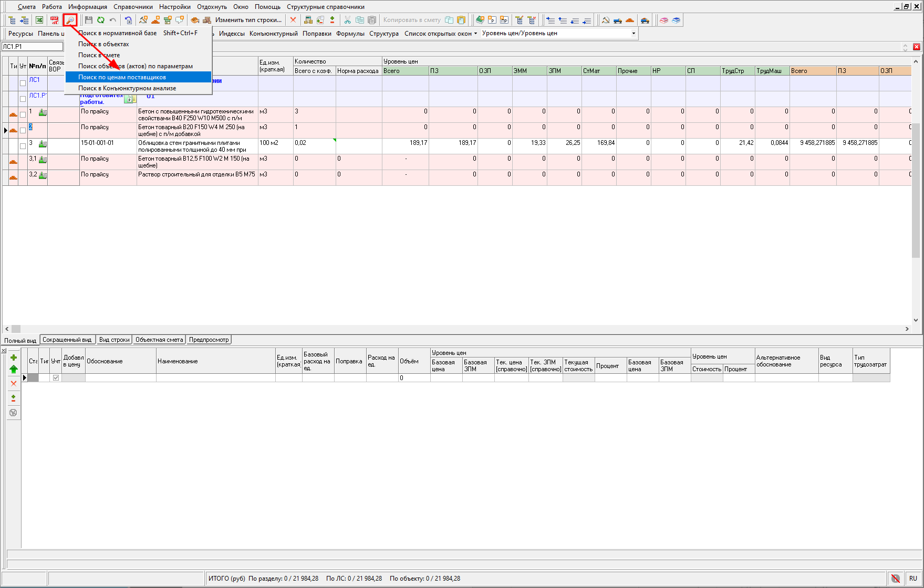
Task: Expand the Список открытых окон dropdown
Action: click(x=440, y=33)
